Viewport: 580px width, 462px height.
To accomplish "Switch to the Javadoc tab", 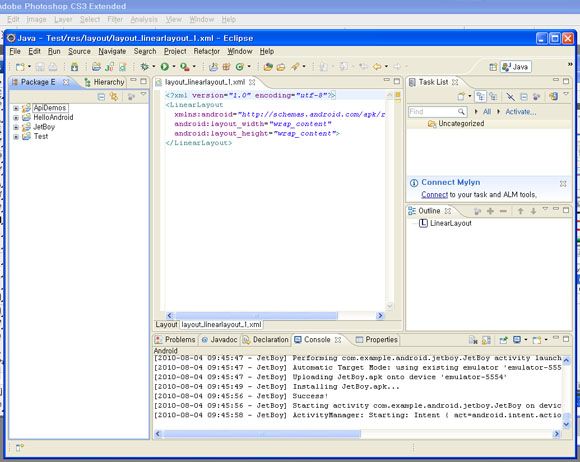I will click(x=220, y=340).
